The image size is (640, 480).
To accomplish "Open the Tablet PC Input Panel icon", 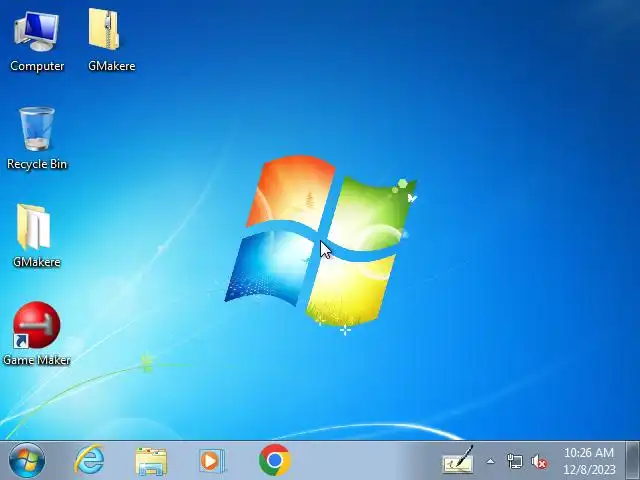I will point(458,460).
